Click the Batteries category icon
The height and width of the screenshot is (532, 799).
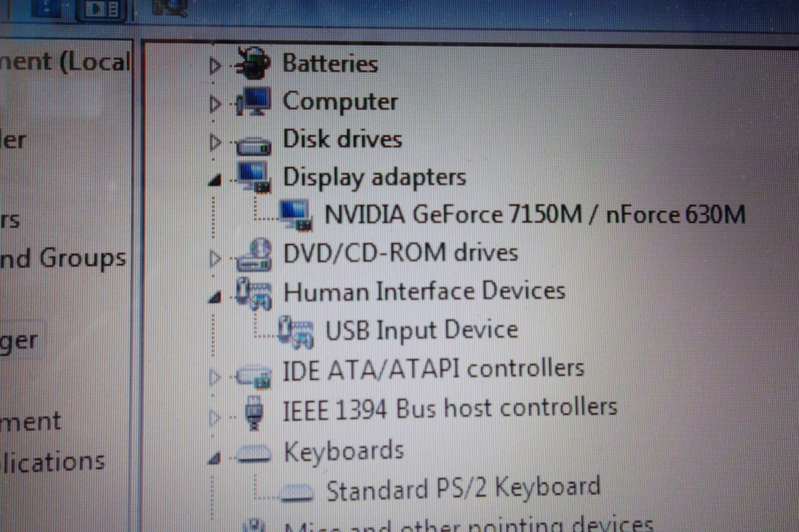coord(254,63)
